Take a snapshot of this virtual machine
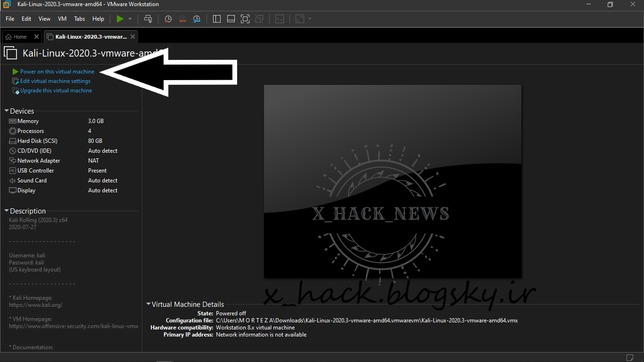 click(168, 19)
